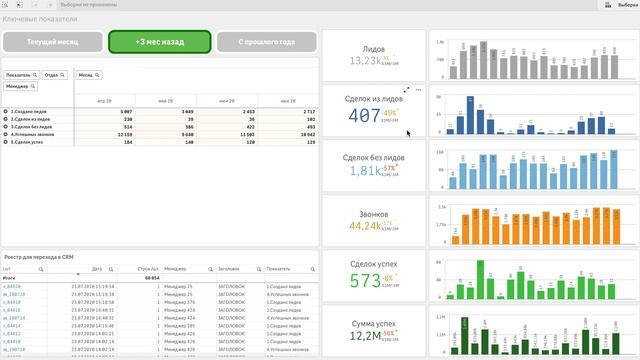Image resolution: width=640 pixels, height=360 pixels.
Task: Open search in Показатель dimension chip
Action: [35, 75]
